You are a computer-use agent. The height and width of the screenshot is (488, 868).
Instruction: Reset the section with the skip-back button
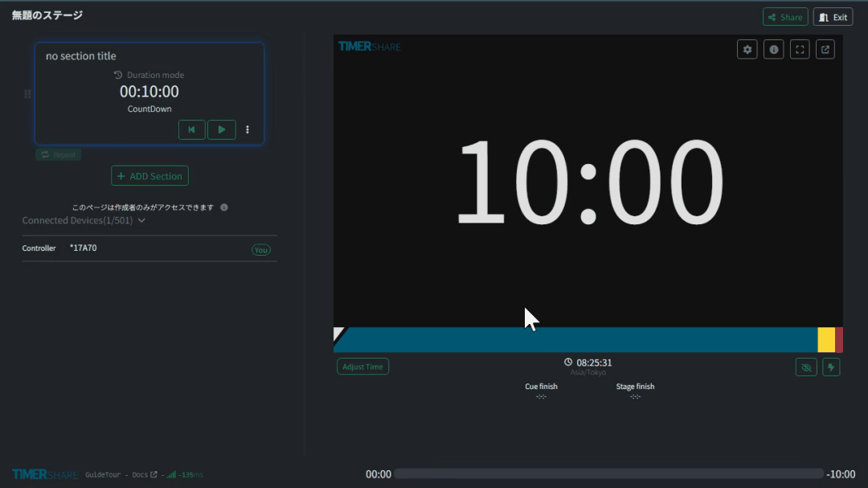click(x=191, y=129)
